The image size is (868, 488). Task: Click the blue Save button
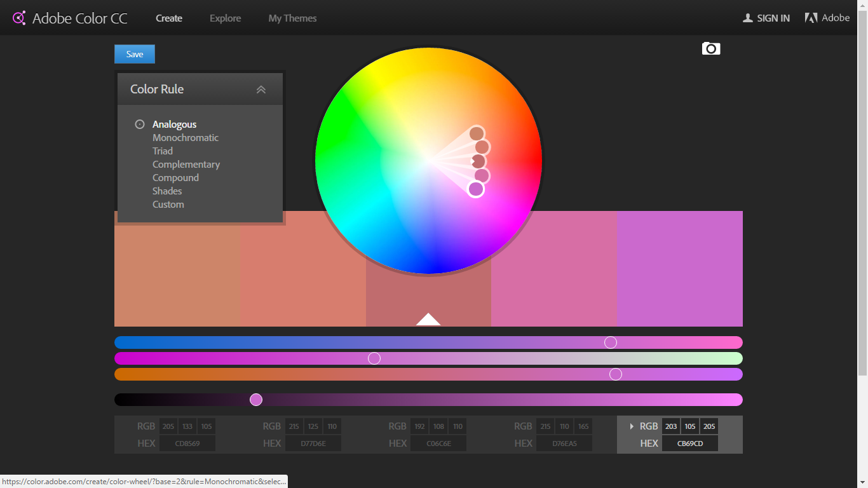[x=135, y=54]
